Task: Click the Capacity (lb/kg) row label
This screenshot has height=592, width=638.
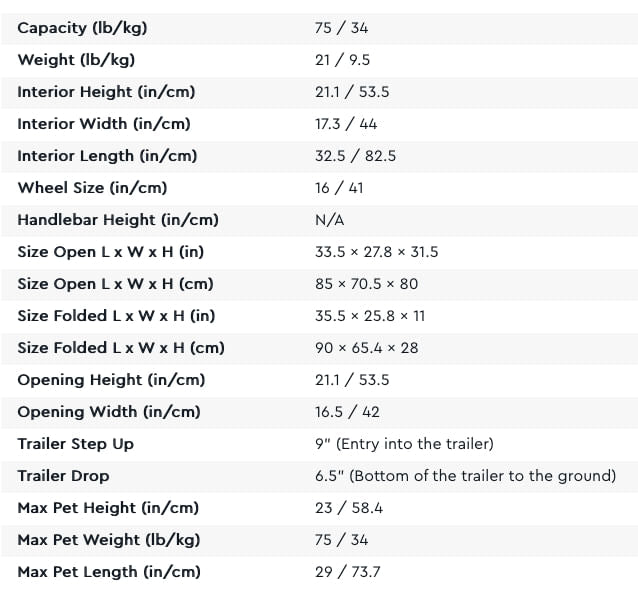Action: (82, 28)
